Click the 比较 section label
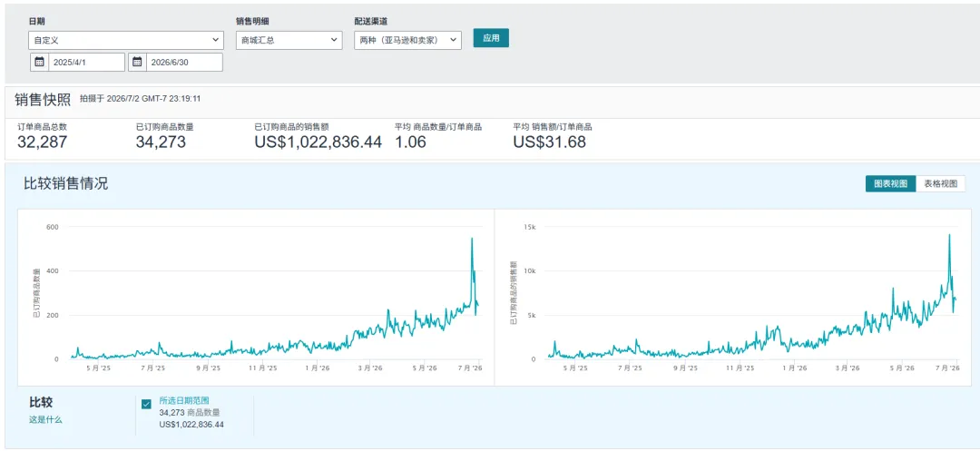980x451 pixels. (41, 402)
